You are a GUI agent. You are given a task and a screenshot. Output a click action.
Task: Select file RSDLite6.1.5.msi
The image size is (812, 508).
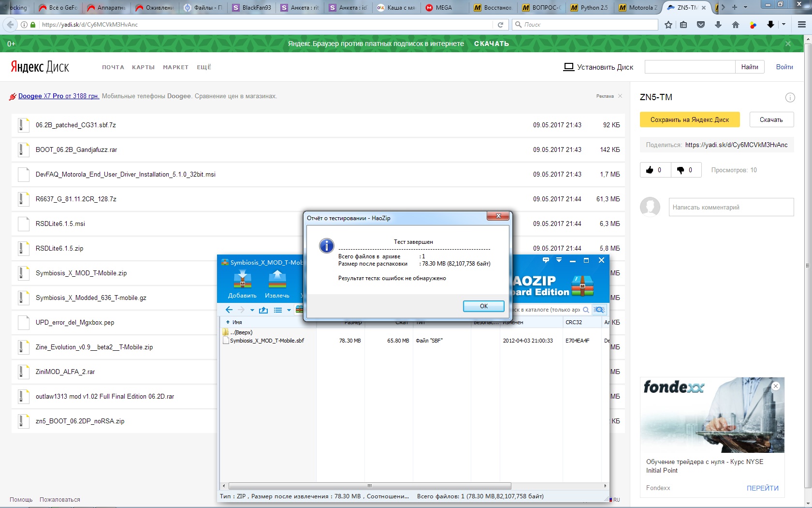click(318, 224)
